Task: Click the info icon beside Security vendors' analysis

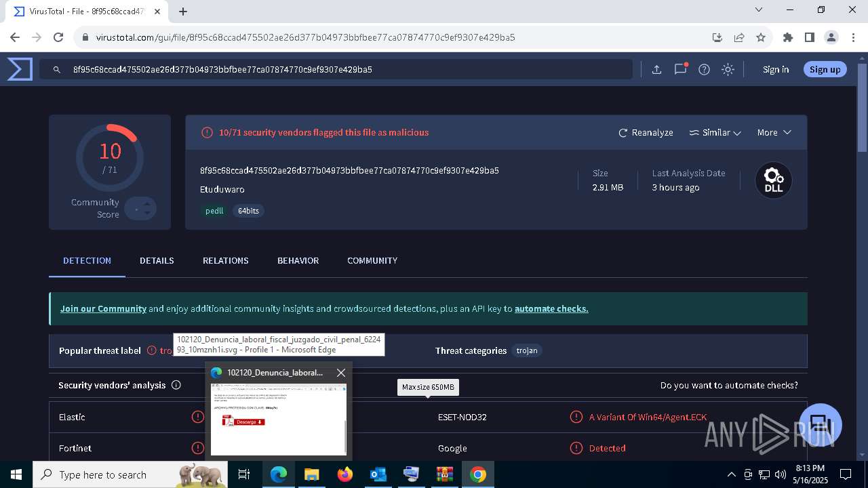Action: click(176, 385)
